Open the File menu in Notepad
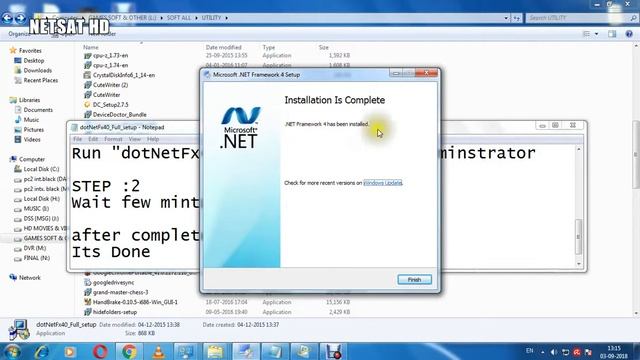Screen dimensions: 640x360 (x=78, y=139)
